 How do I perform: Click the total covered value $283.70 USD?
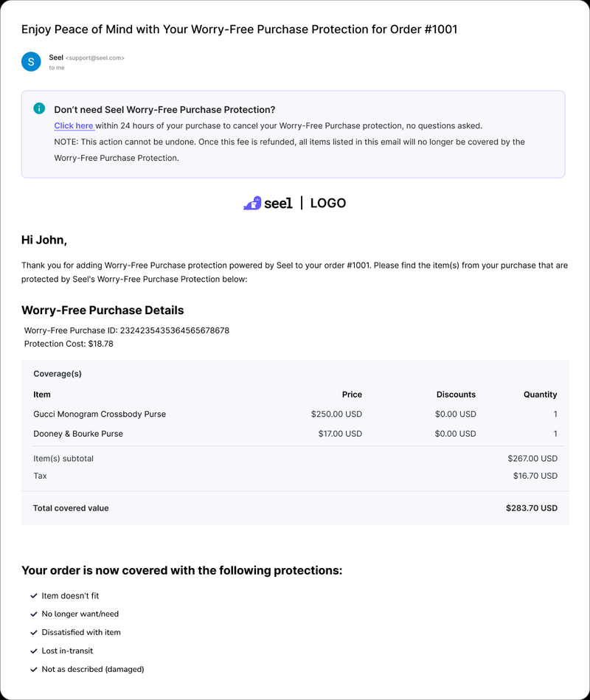[x=531, y=508]
